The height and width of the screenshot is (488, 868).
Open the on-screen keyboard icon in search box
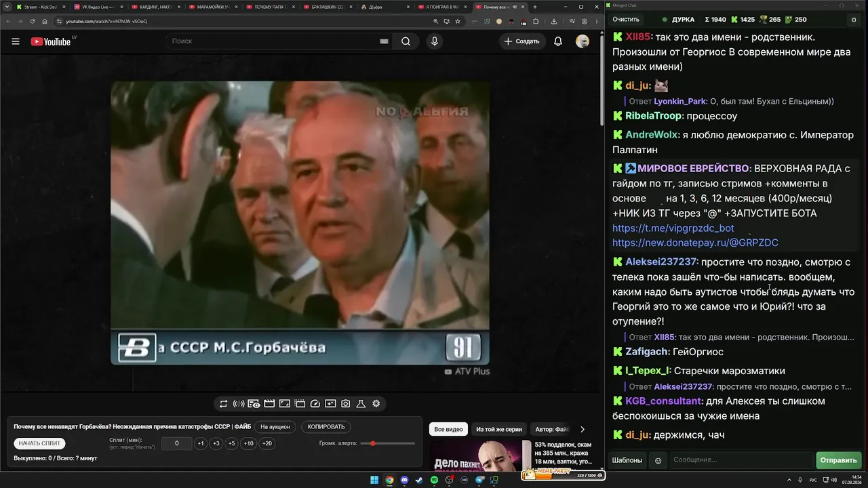pyautogui.click(x=384, y=41)
